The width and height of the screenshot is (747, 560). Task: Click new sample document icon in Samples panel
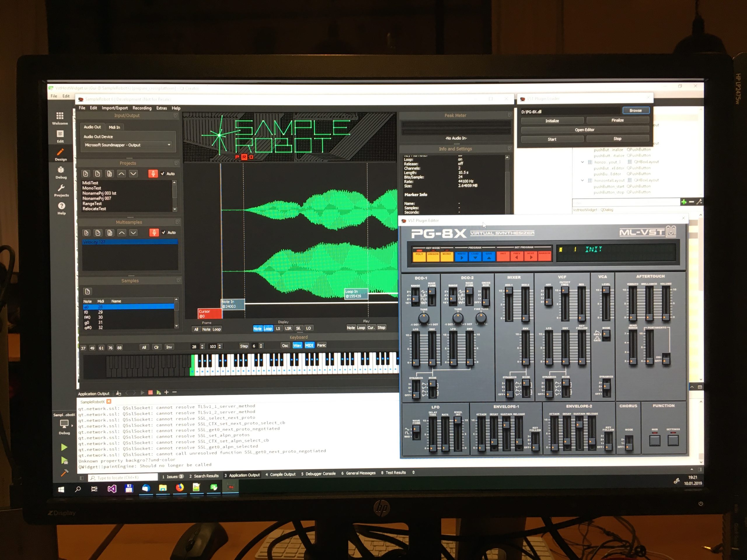[88, 291]
